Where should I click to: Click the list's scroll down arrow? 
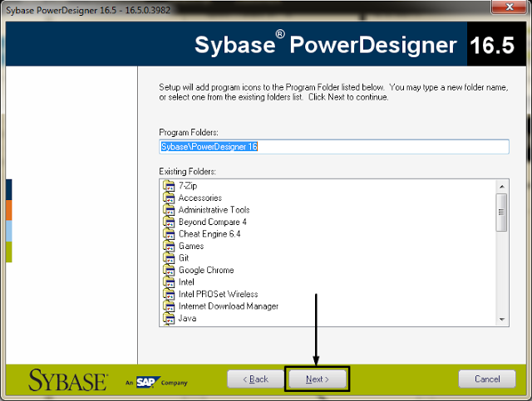tap(502, 320)
